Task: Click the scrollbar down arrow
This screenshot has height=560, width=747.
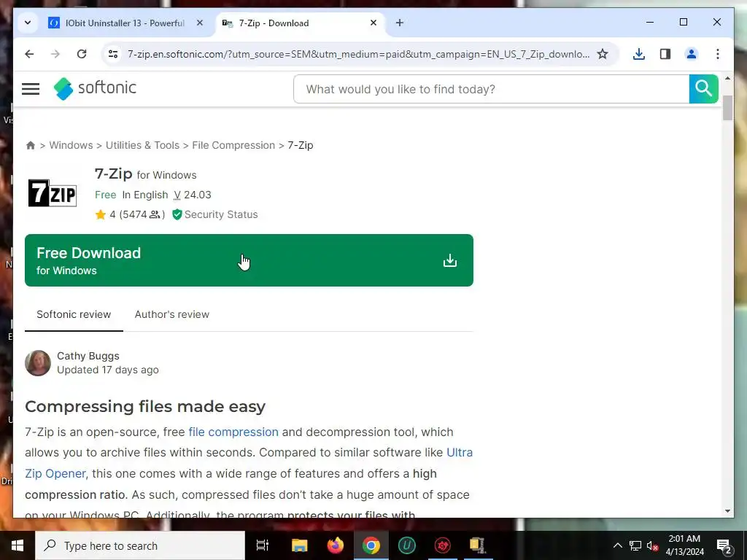Action: (727, 511)
